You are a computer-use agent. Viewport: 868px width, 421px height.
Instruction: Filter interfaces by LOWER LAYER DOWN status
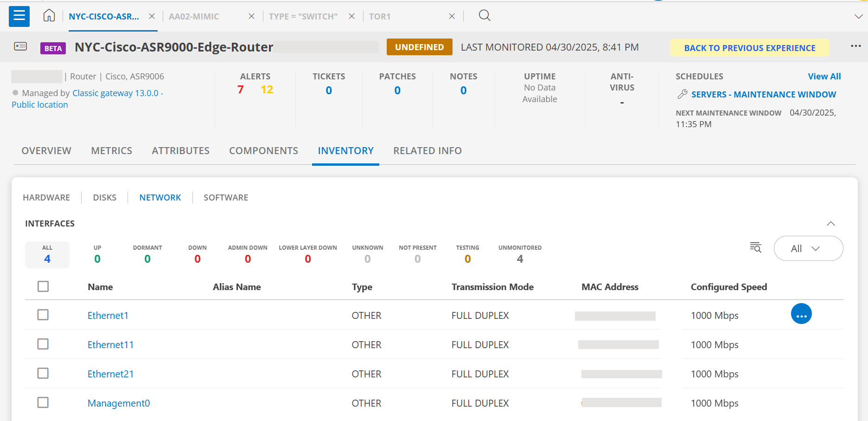(x=308, y=254)
